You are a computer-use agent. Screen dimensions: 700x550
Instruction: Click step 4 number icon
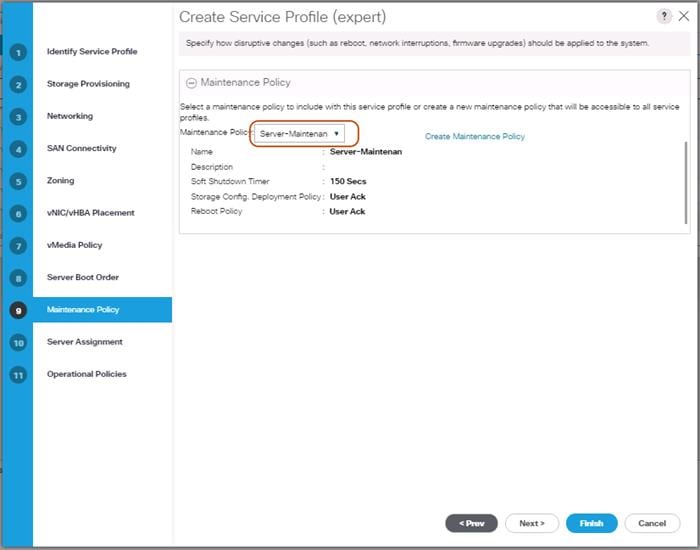tap(18, 149)
